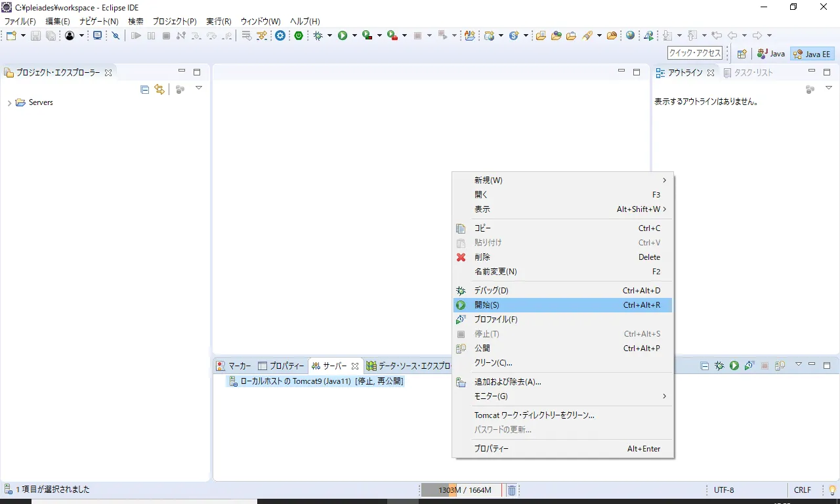Open the Debug button dropdown arrow
The image size is (840, 504).
pos(329,35)
